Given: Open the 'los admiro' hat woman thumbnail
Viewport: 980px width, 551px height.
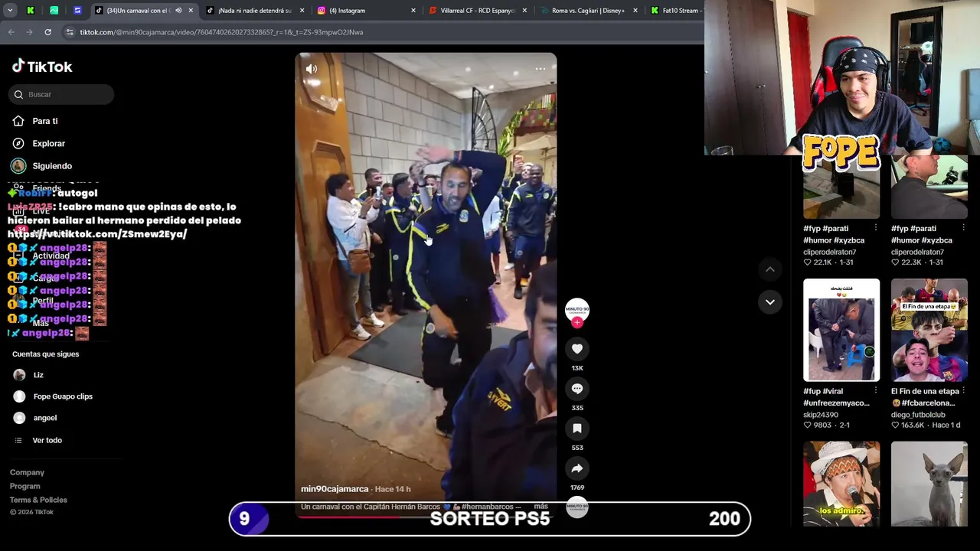Looking at the screenshot, I should (841, 484).
